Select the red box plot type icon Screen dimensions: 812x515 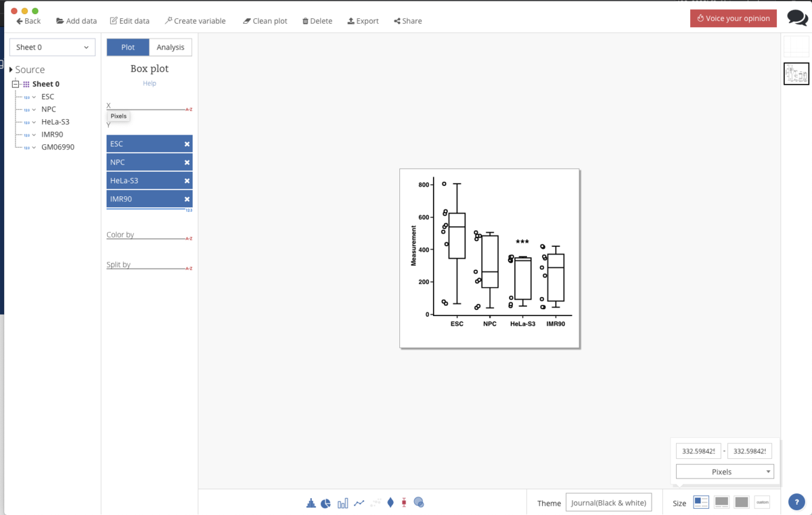tap(404, 503)
